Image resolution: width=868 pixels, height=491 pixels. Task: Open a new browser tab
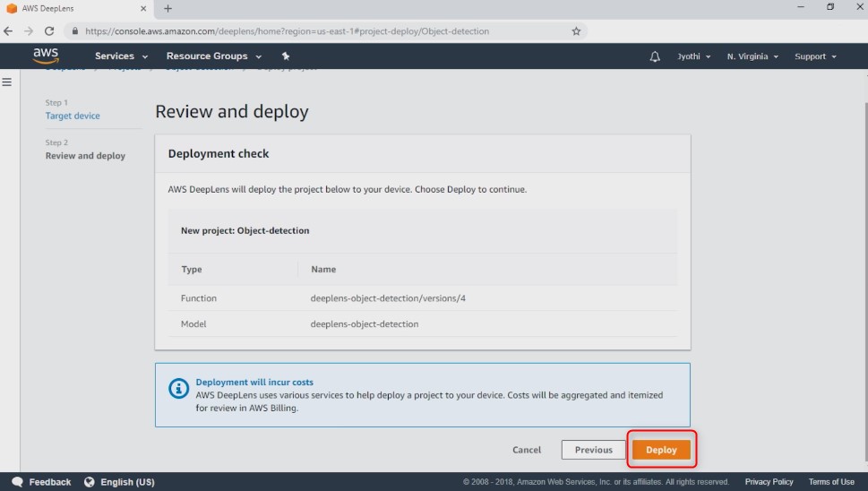pyautogui.click(x=168, y=8)
